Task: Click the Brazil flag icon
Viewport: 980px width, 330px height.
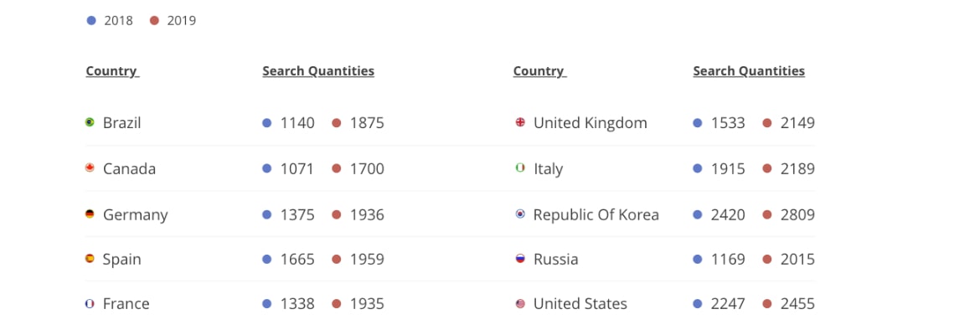Action: tap(90, 122)
